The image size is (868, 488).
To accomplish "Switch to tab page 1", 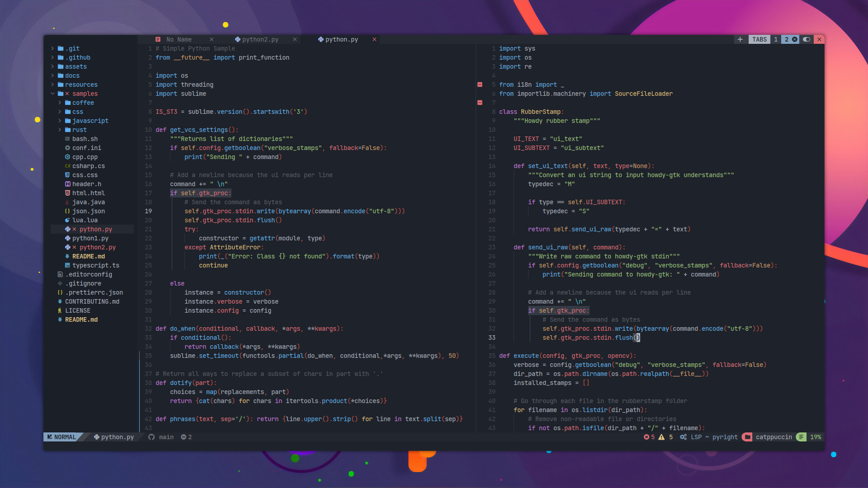I will pyautogui.click(x=776, y=39).
